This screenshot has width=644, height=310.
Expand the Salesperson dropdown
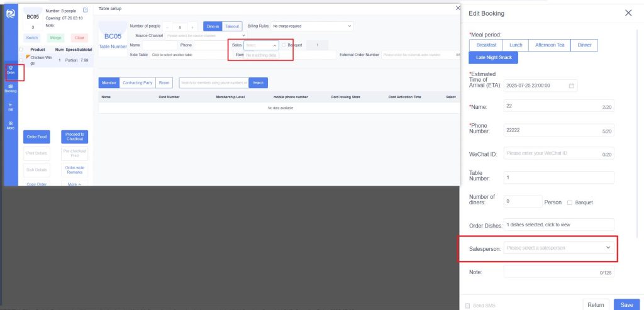(559, 248)
